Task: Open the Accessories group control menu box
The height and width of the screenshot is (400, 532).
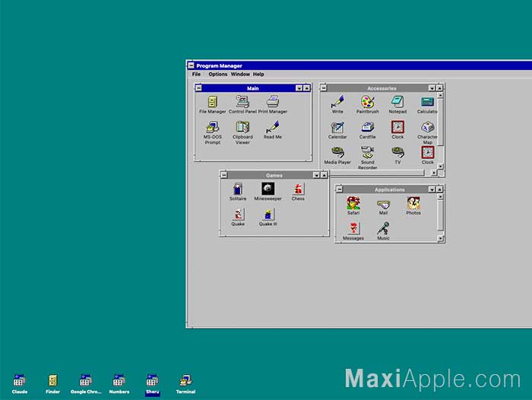Action: (x=324, y=88)
